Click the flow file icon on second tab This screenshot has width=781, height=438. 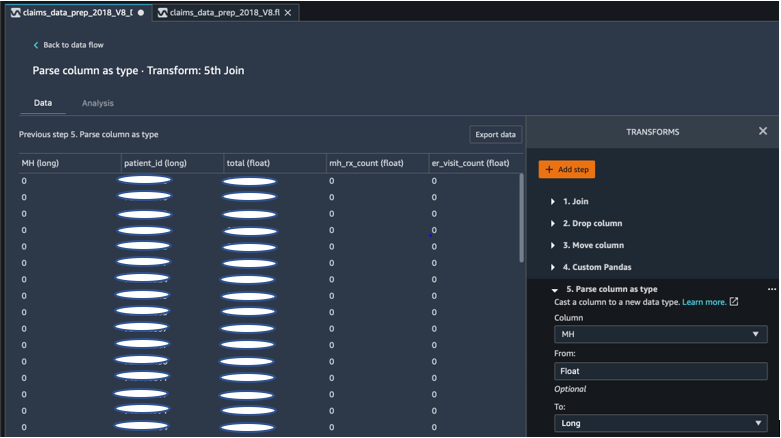[162, 13]
